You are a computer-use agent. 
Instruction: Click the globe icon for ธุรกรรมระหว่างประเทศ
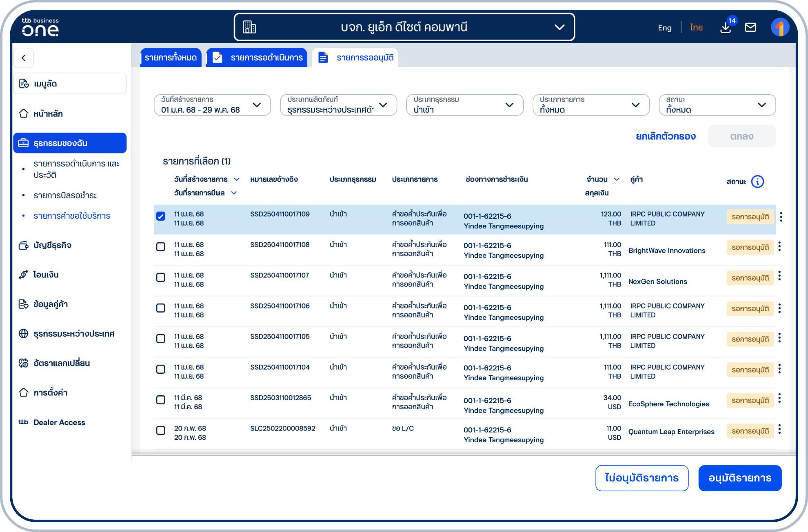[23, 334]
